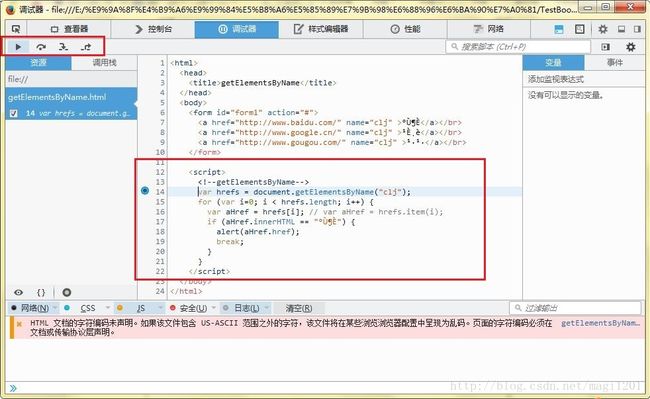Click the form id="form1" code line

[x=253, y=112]
